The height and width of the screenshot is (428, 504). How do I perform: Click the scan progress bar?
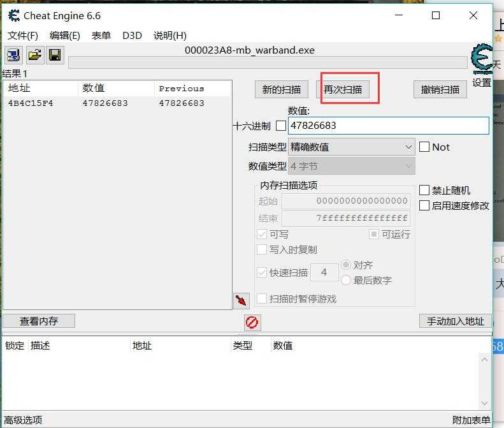(x=268, y=63)
